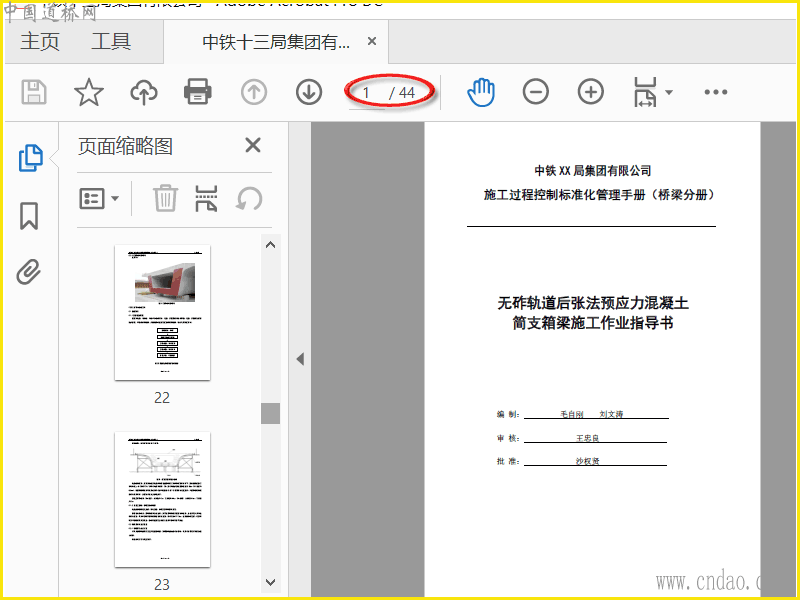
Task: Select the page 22 thumbnail
Action: pos(162,313)
